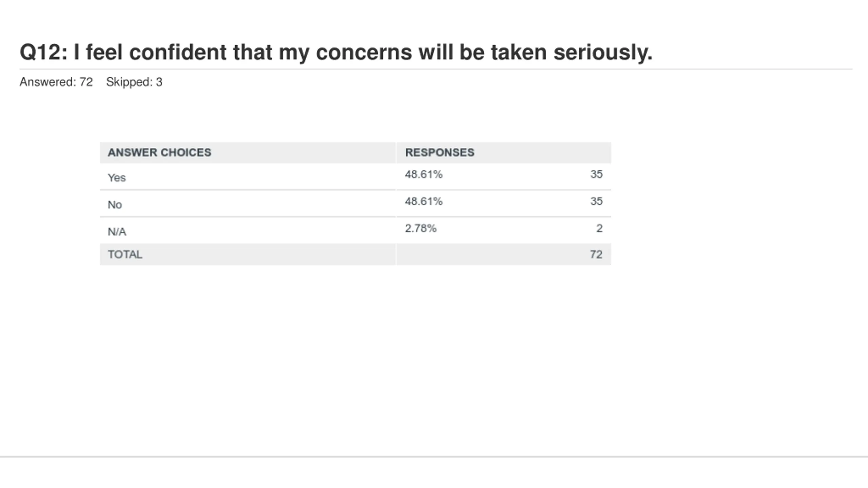
Task: Click the footer divider line at bottom
Action: 434,457
